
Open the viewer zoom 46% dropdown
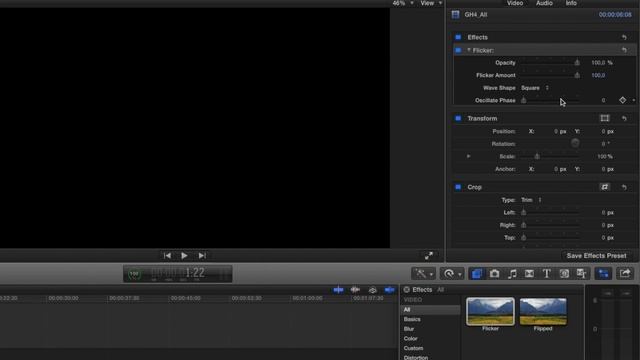[x=403, y=3]
